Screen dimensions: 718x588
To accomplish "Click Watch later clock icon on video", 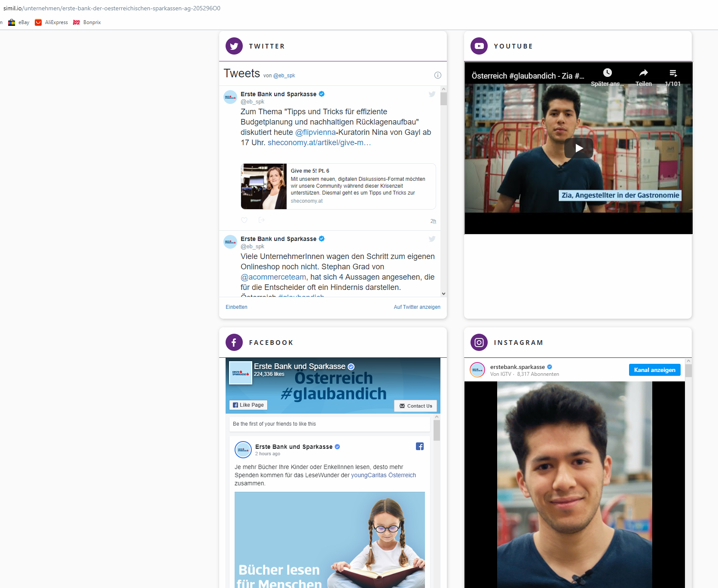I will click(x=607, y=73).
